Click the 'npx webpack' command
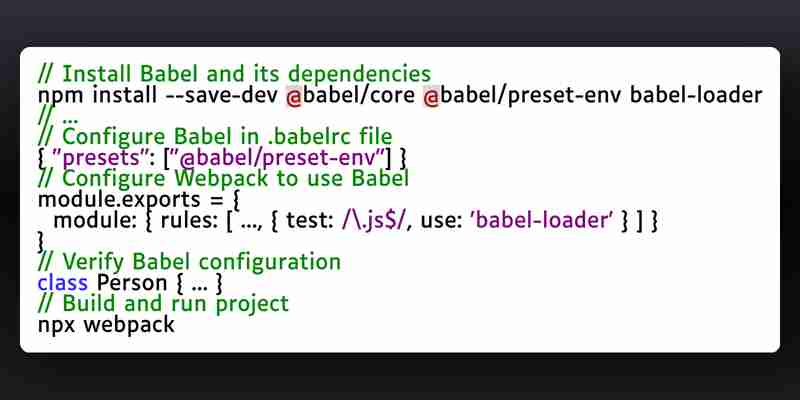This screenshot has width=800, height=400. [107, 325]
